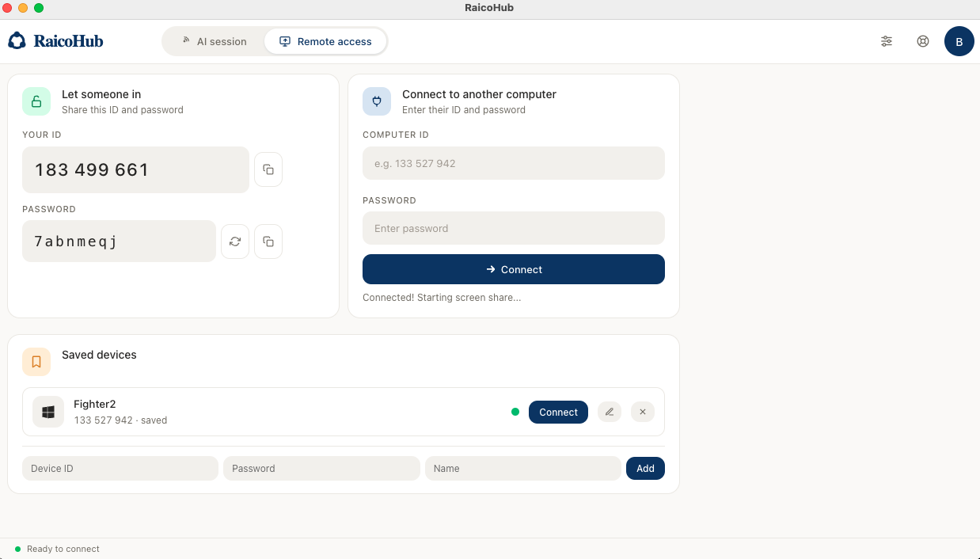Focus the Computer ID input field
Image resolution: width=980 pixels, height=559 pixels.
tap(514, 163)
